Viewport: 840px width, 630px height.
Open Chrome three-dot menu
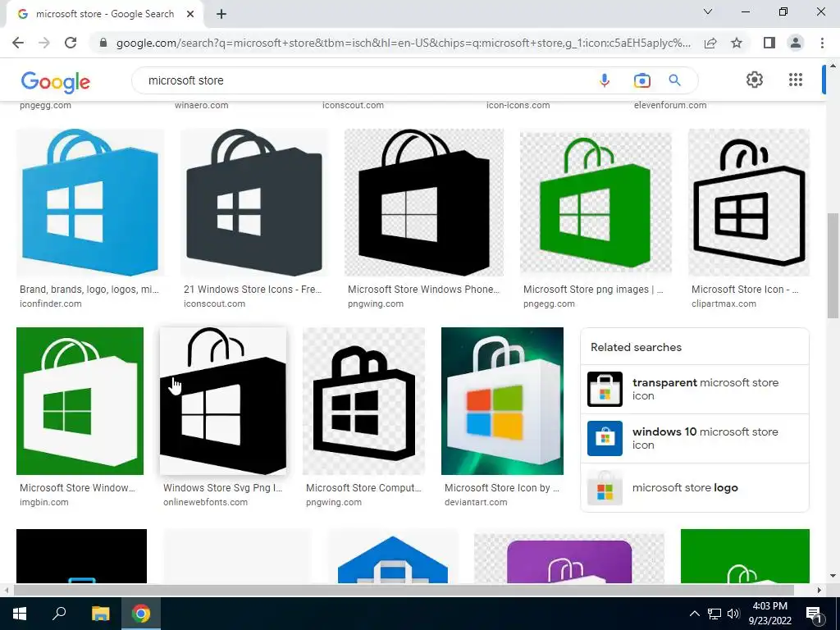(822, 43)
